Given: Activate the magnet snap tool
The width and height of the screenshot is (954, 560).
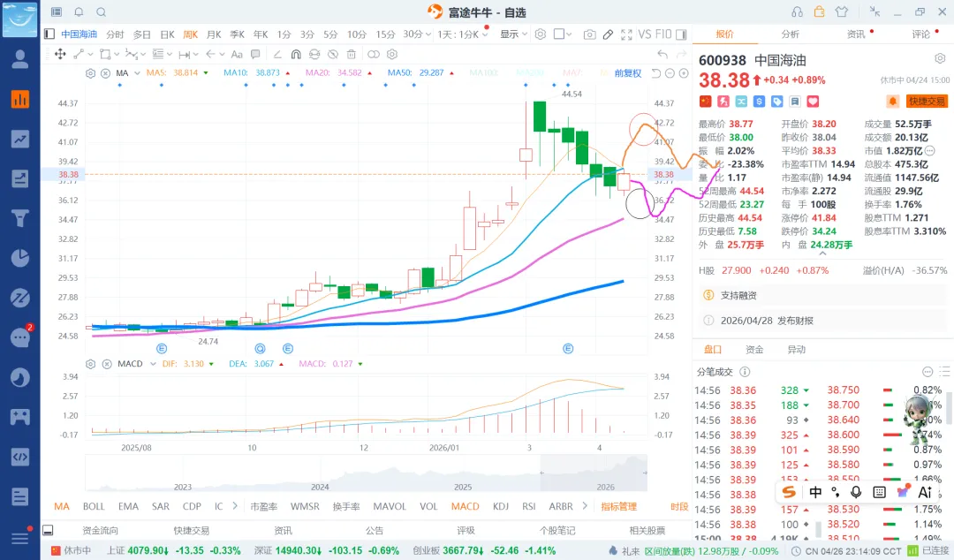Looking at the screenshot, I should pyautogui.click(x=296, y=54).
